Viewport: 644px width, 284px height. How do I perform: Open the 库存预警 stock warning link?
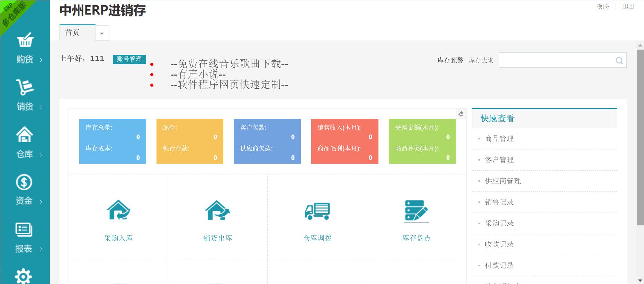(450, 60)
